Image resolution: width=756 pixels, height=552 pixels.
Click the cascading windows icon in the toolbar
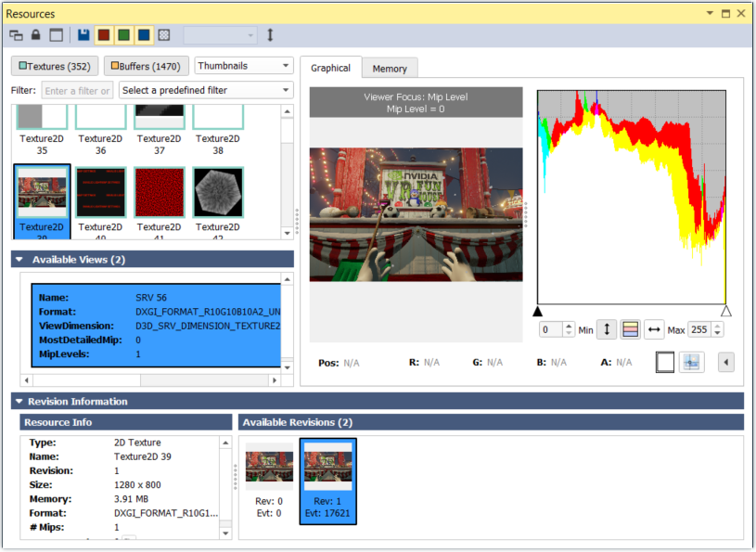coord(16,35)
